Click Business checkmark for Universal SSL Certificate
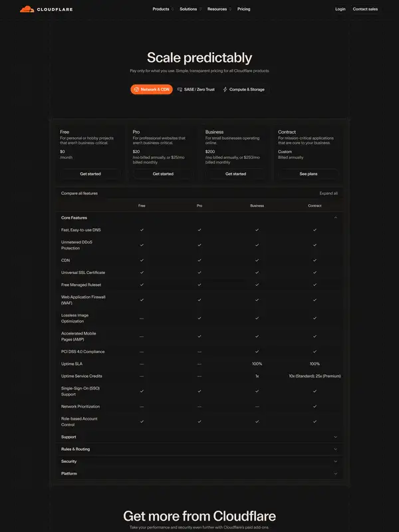399x532 pixels. point(257,273)
